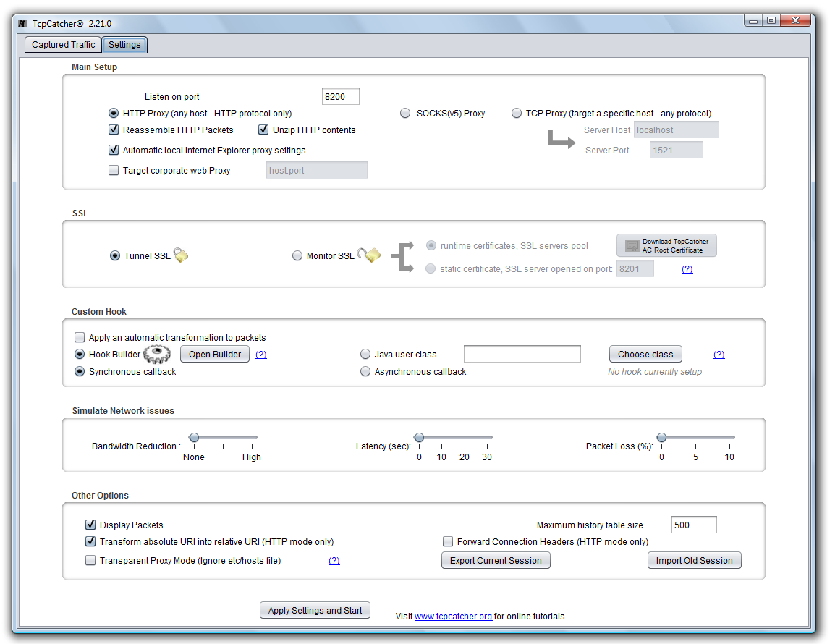Screen dimensions: 835x644
Task: Click the TcpCatcher title bar app icon
Action: (x=22, y=24)
